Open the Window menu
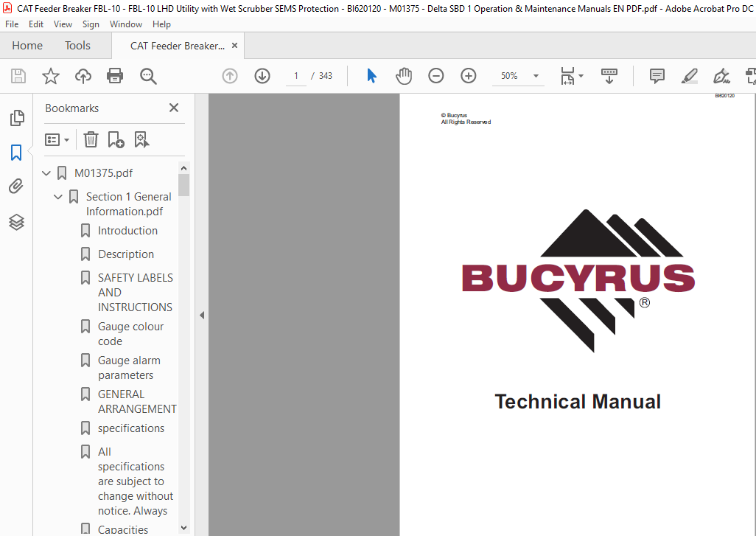Viewport: 756px width, 536px height. point(126,24)
